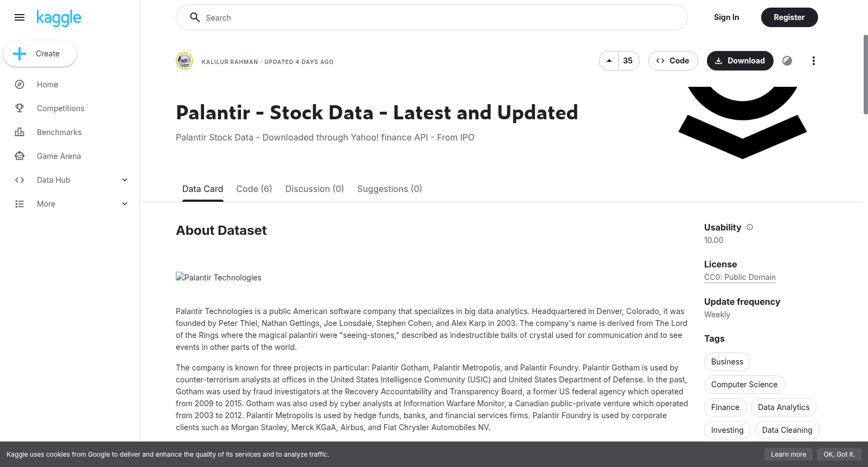
Task: Open the three-dot more options menu
Action: coord(813,61)
